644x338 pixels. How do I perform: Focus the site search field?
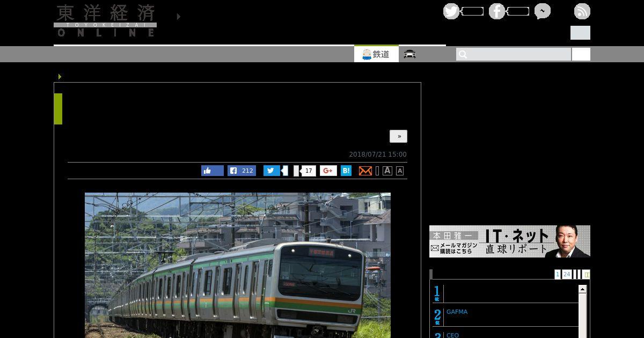514,54
